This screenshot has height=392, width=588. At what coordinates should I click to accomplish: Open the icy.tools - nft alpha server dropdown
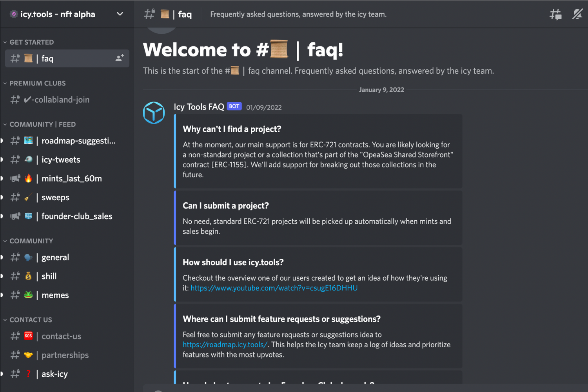[x=67, y=14]
